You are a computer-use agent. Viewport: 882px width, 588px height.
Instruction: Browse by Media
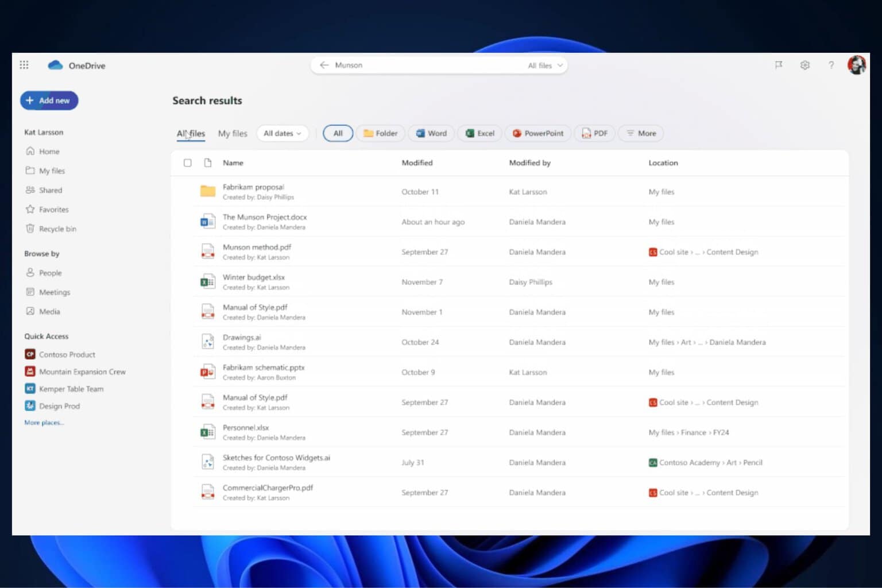(43, 311)
